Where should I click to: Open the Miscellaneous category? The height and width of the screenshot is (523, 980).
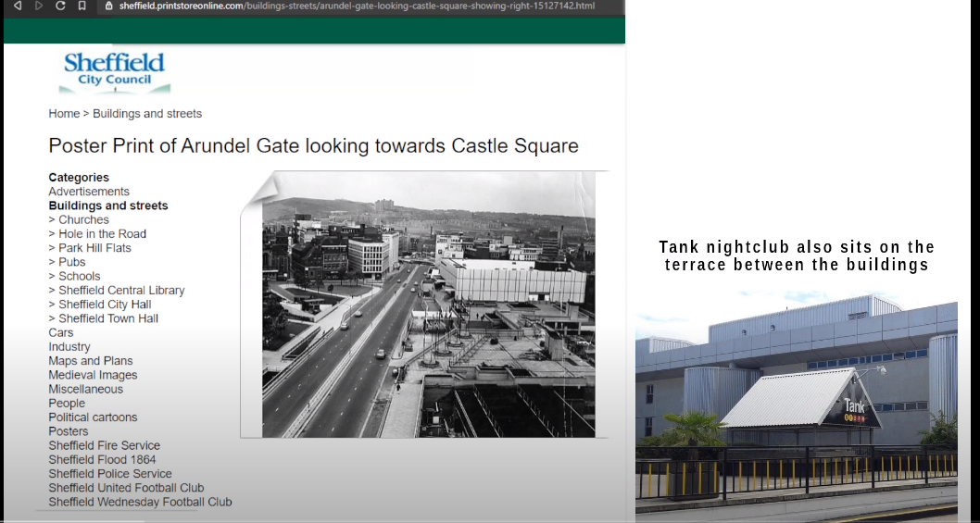(85, 390)
